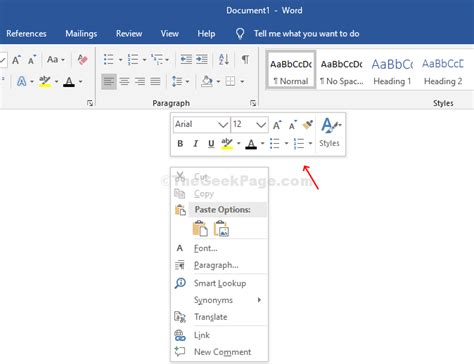Click ribbon multilevel list icon
This screenshot has width=474, height=364.
[157, 60]
